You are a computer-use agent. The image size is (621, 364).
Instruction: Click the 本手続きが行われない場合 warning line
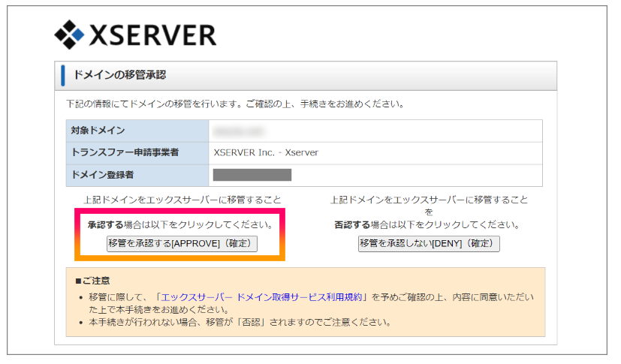coord(240,323)
